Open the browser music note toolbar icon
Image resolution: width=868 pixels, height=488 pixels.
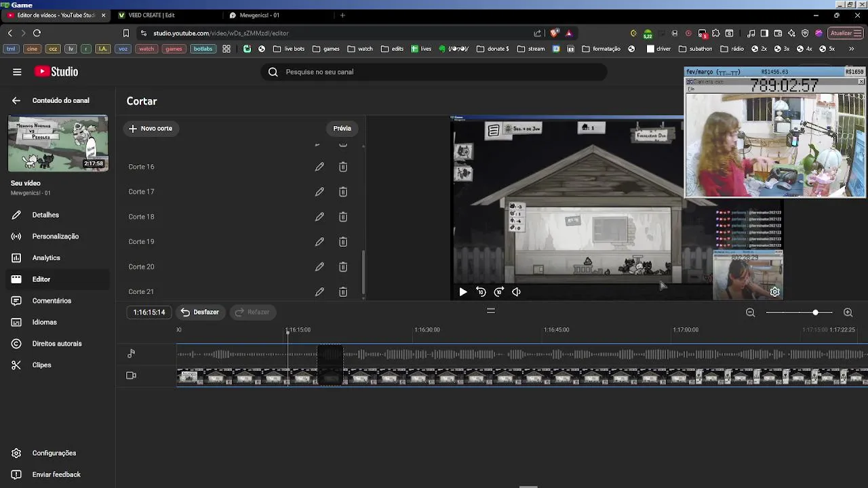751,33
